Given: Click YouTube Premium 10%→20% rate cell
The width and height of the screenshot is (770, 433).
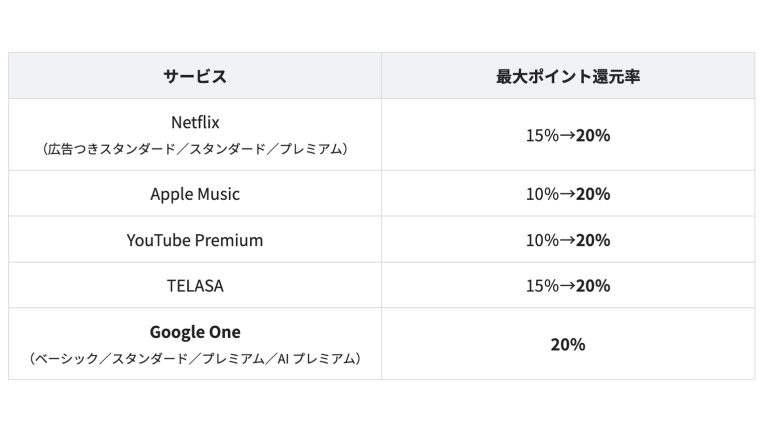Looking at the screenshot, I should [x=568, y=240].
